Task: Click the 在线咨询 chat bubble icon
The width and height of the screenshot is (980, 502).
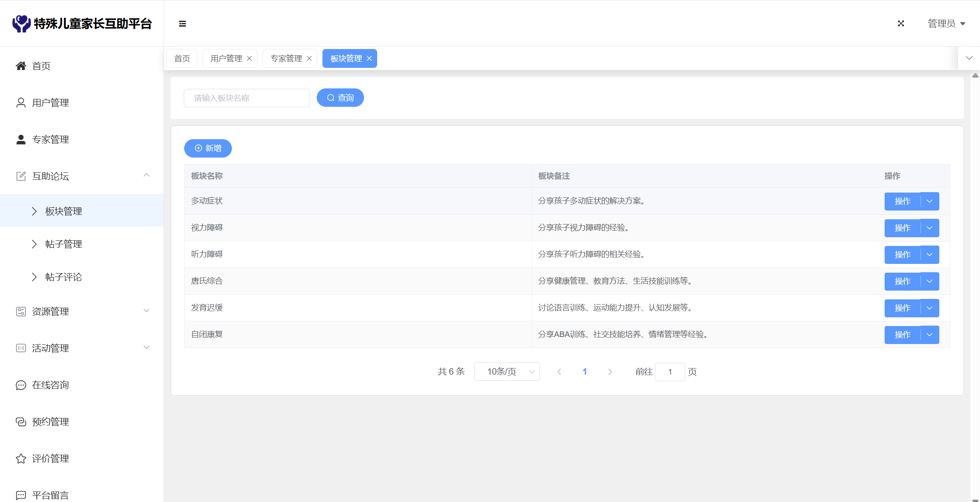Action: click(21, 385)
